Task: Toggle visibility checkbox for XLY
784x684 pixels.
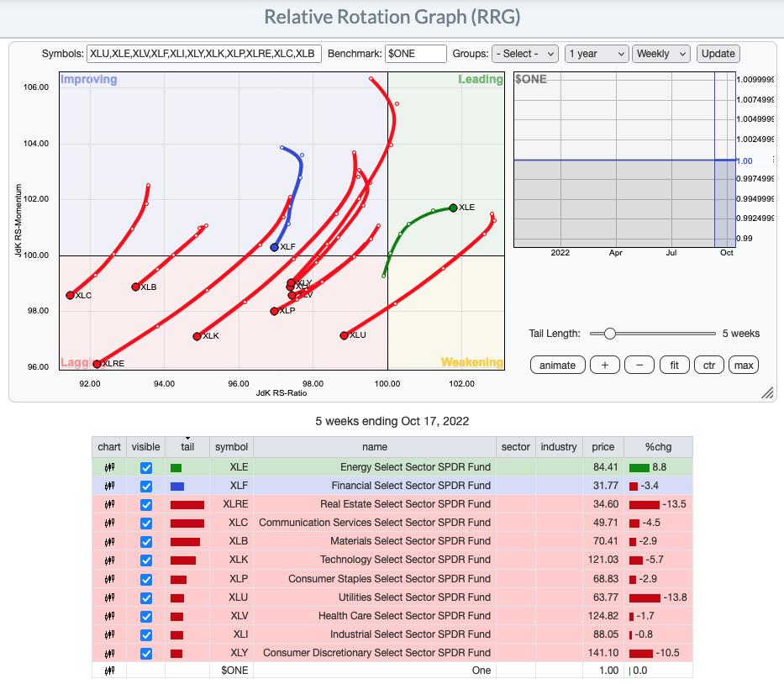Action: point(146,653)
